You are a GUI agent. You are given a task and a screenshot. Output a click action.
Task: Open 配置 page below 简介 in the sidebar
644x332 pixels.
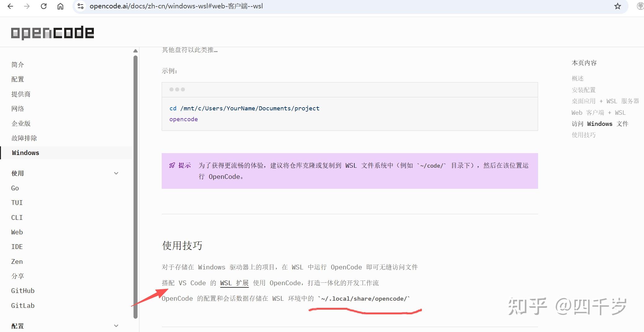[x=18, y=79]
